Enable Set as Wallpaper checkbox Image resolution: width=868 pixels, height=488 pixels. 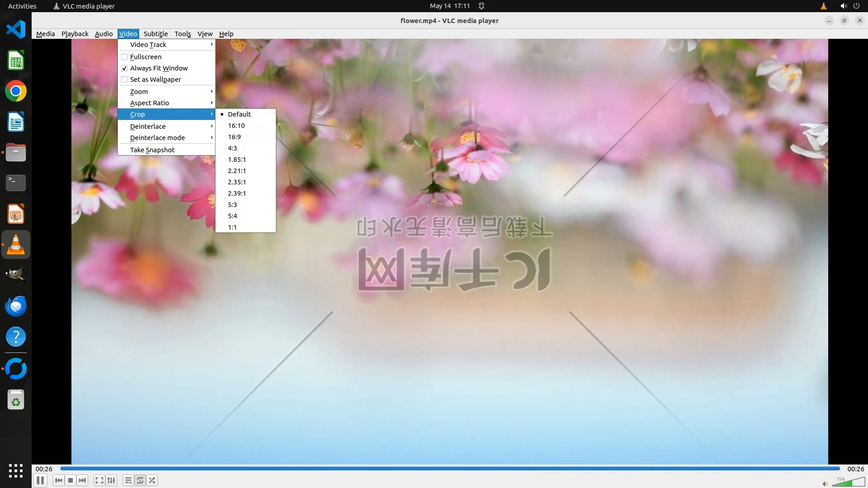click(x=124, y=80)
